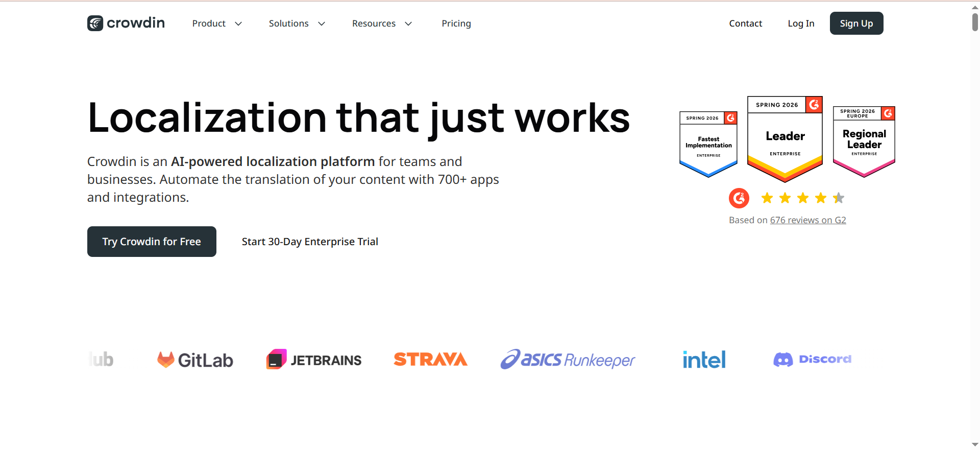980x450 pixels.
Task: Start 30-Day Enterprise Trial
Action: click(310, 242)
